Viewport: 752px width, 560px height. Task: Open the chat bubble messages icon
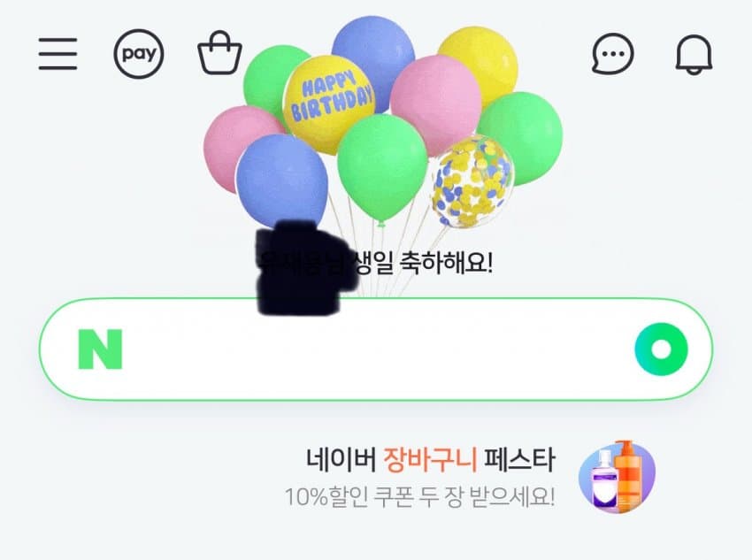(613, 54)
